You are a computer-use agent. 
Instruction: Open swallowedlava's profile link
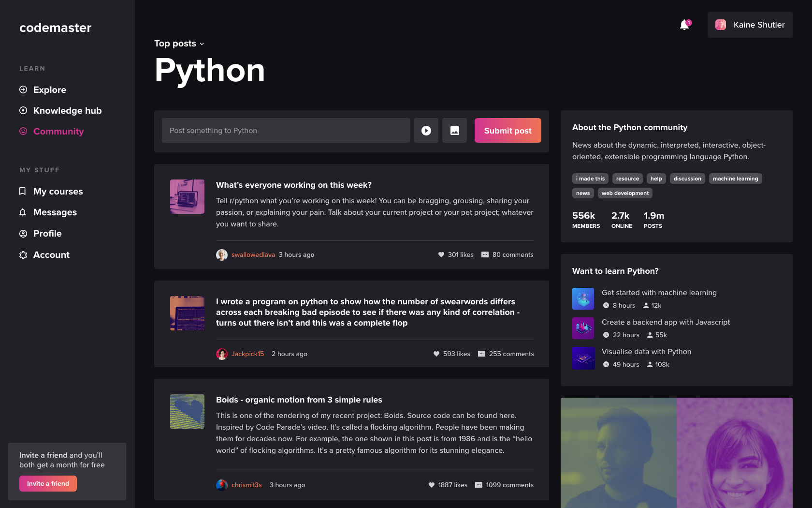pyautogui.click(x=253, y=255)
